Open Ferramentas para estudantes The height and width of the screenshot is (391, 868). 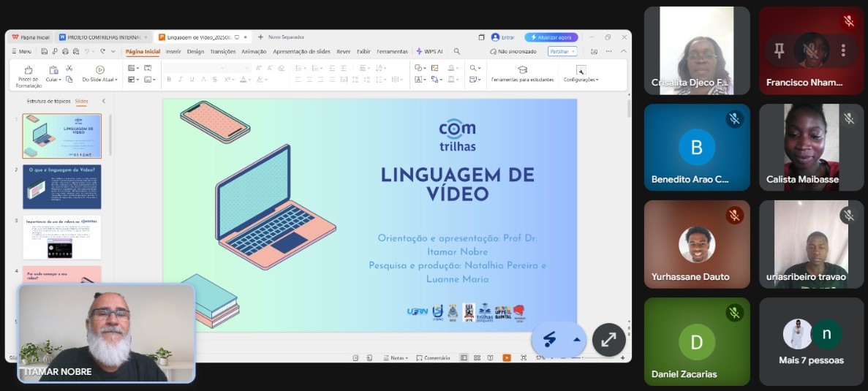(x=522, y=74)
